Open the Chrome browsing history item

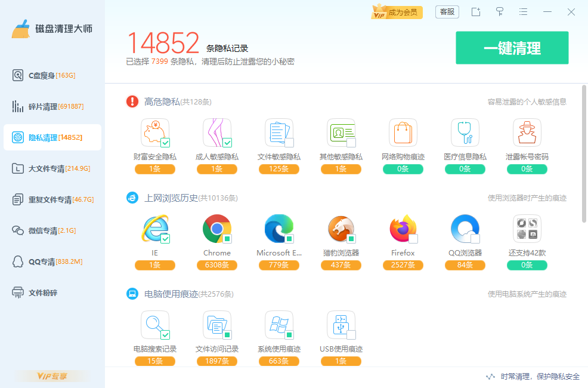[x=216, y=229]
